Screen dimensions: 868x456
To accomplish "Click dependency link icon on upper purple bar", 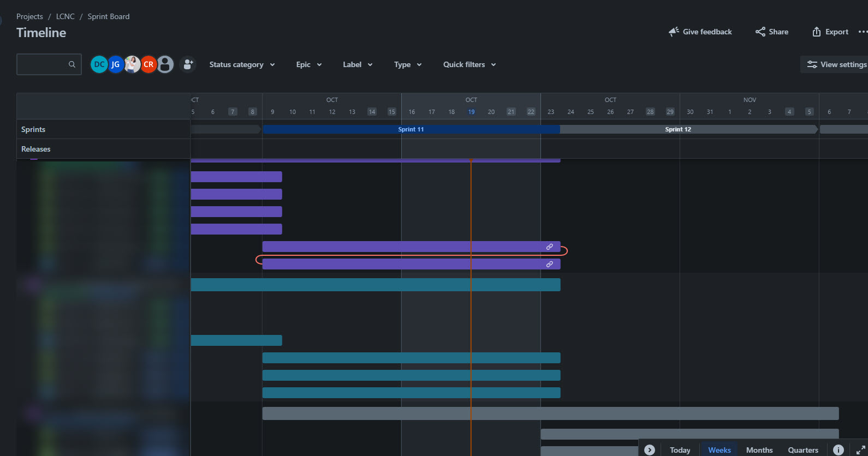I will [x=550, y=247].
